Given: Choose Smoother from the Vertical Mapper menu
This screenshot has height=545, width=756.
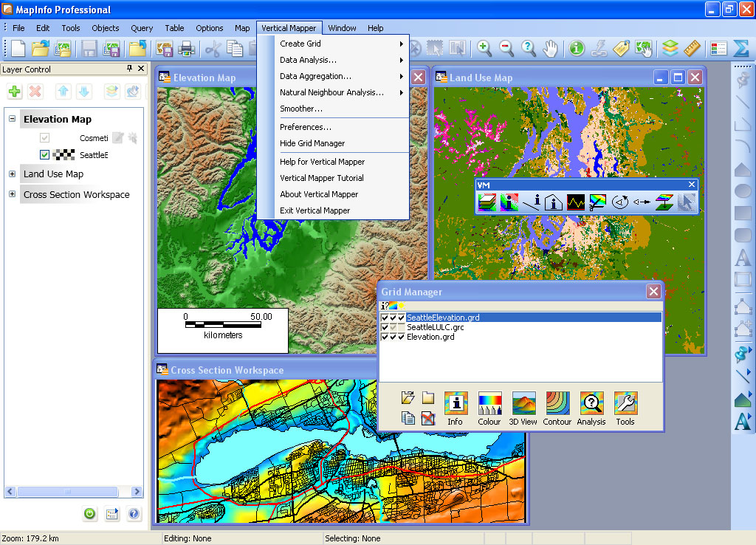Looking at the screenshot, I should point(334,109).
